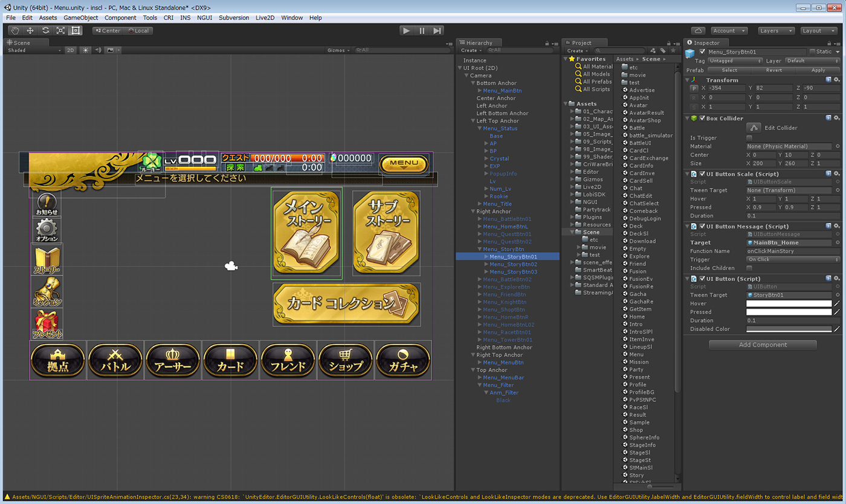Open UI Button Message gear settings
This screenshot has height=504, width=846.
pos(837,226)
